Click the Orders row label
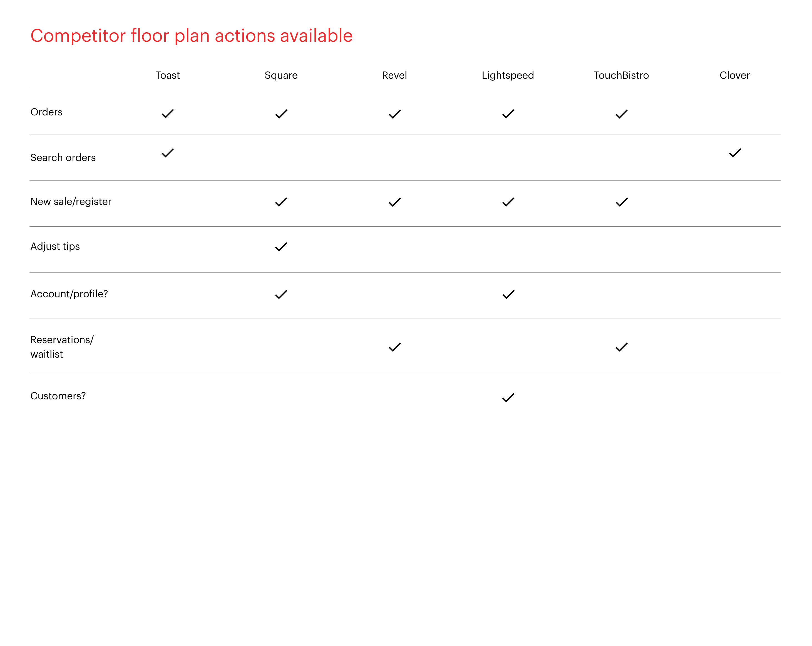The height and width of the screenshot is (646, 812). (46, 112)
